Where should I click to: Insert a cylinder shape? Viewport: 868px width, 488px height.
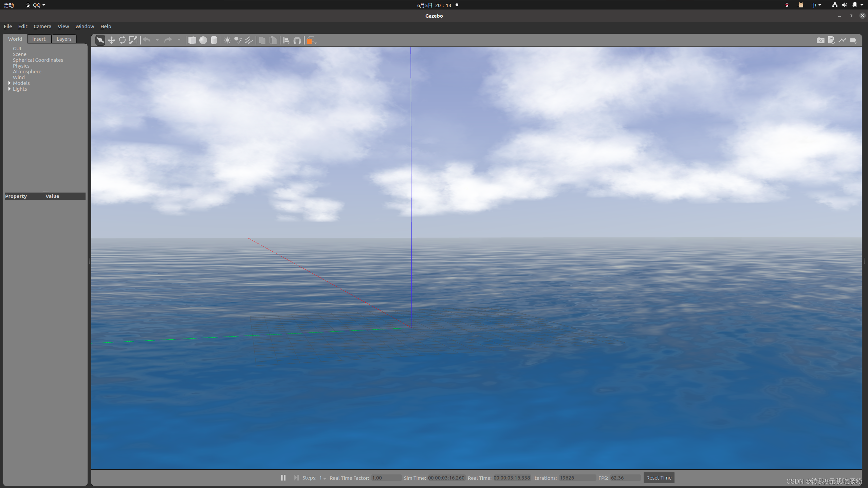pos(214,40)
